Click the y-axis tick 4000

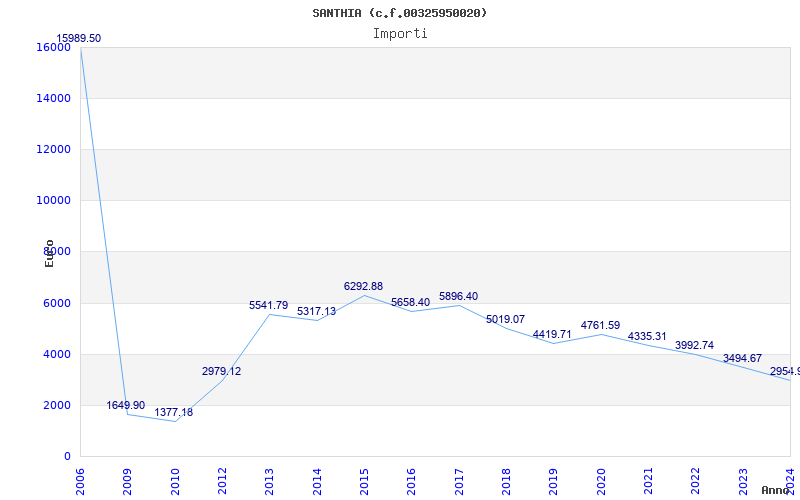point(56,354)
